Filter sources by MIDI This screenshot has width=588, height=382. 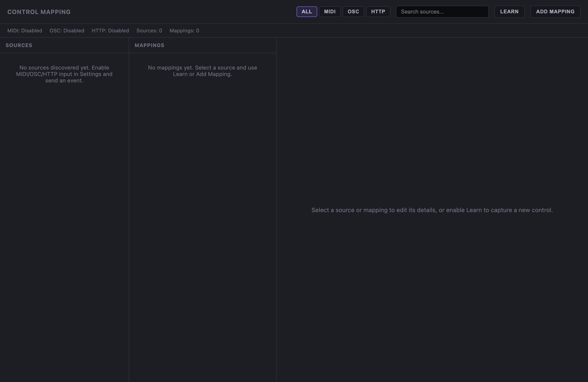[x=330, y=12]
